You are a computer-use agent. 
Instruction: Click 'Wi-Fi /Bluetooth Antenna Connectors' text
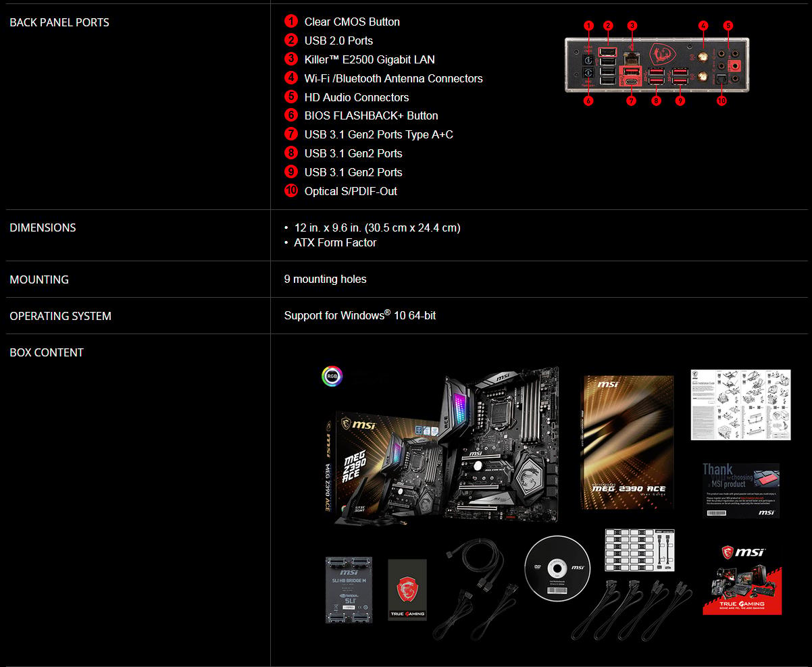[394, 78]
